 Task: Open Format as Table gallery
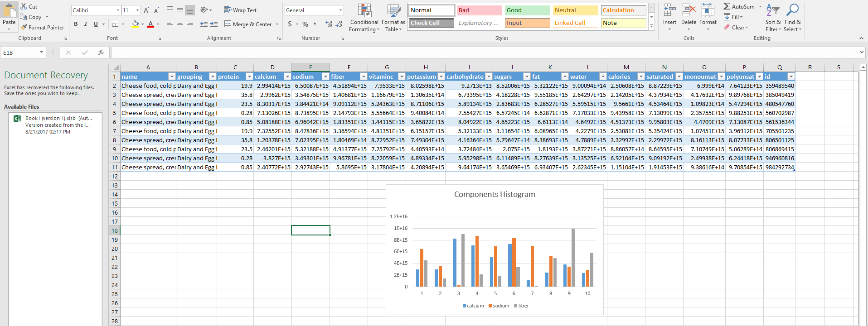pos(393,18)
